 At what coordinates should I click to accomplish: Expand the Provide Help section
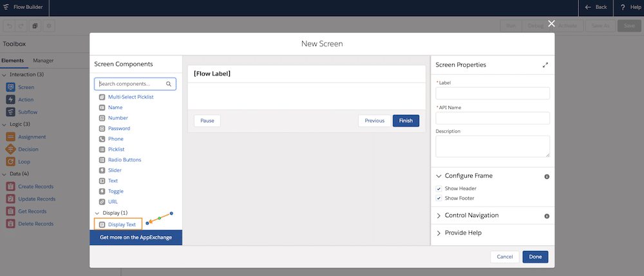439,233
